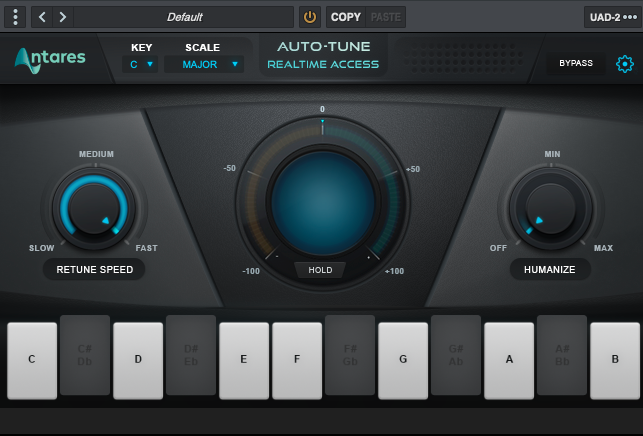Click the PASTE button
This screenshot has width=643, height=436.
coord(385,17)
